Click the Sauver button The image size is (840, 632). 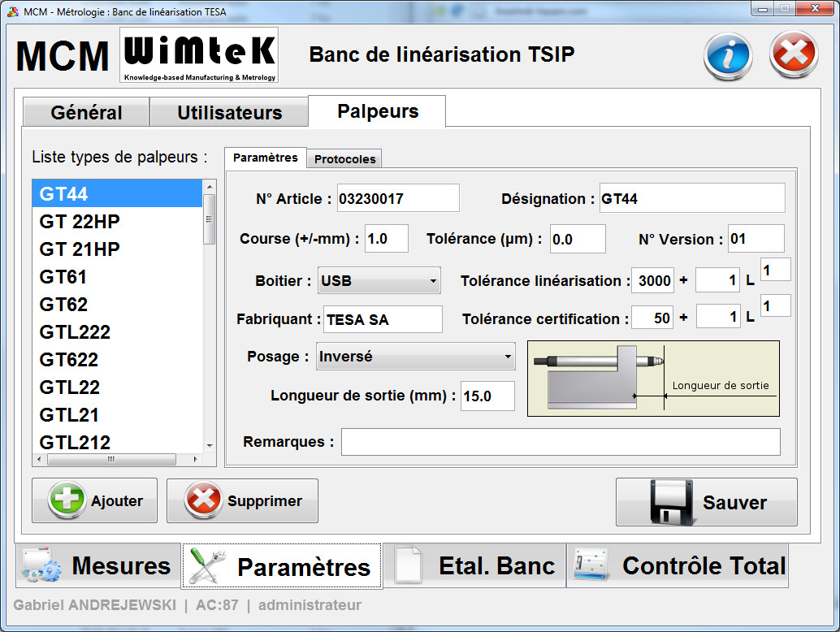[707, 502]
